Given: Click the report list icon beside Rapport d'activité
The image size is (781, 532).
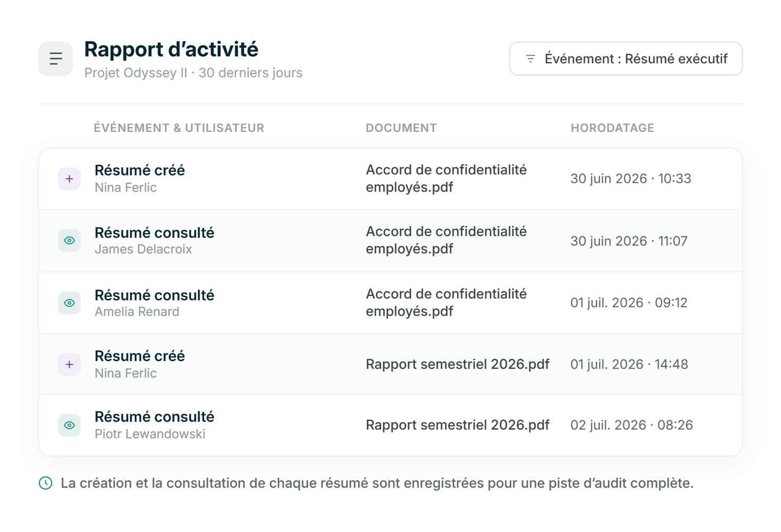Looking at the screenshot, I should 55,59.
